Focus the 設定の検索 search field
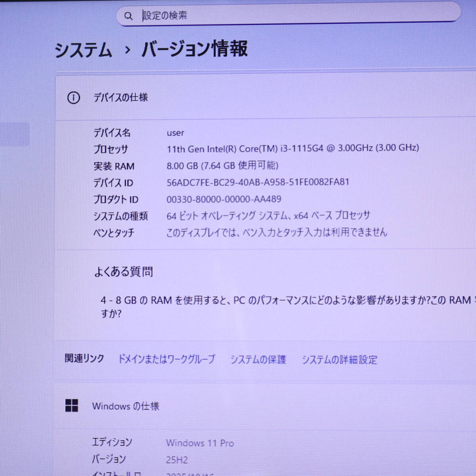Viewport: 476px width, 476px height. (x=278, y=15)
